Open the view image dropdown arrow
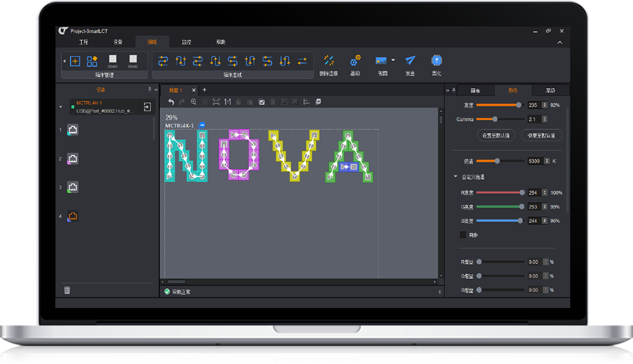The height and width of the screenshot is (364, 633). point(393,61)
